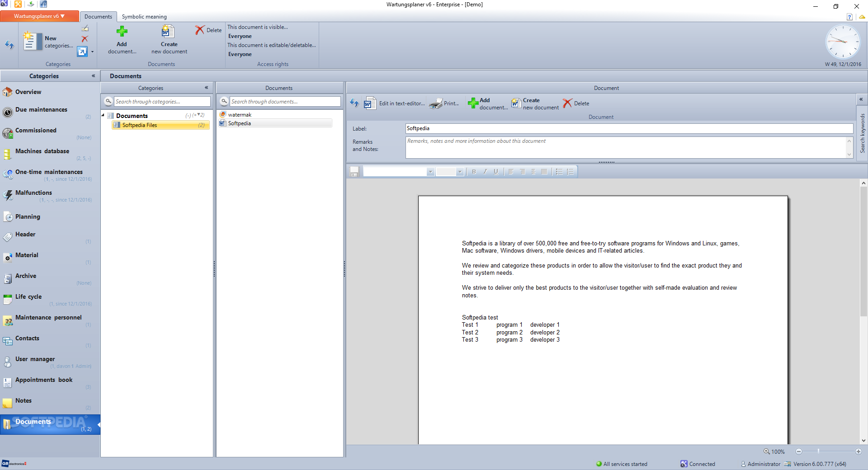Open the Commissioned category icon
Screen dimensions: 868x470
8,133
